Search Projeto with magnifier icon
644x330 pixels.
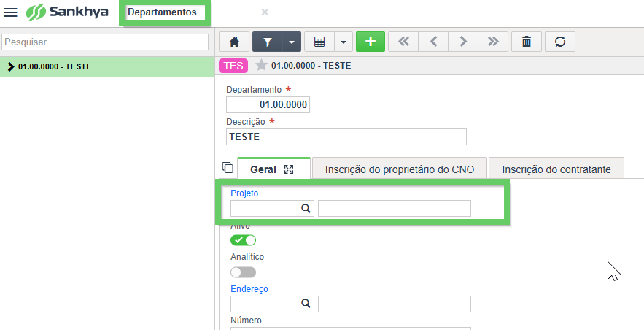306,208
